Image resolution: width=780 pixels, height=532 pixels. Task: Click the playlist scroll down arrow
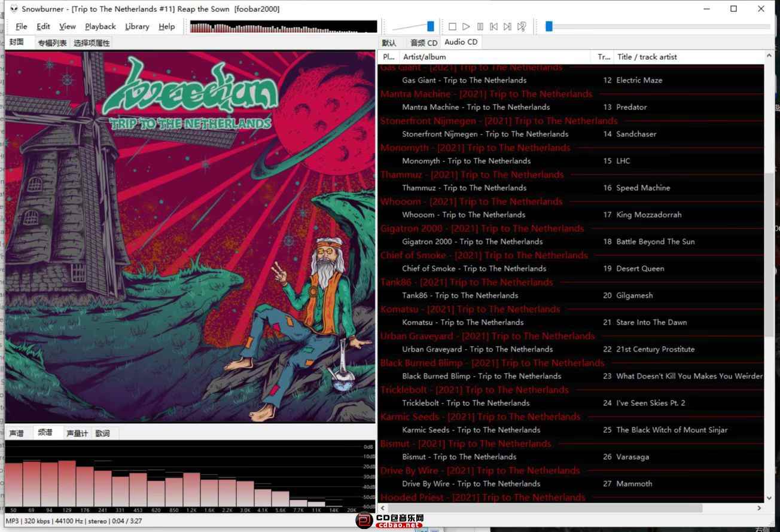click(x=769, y=497)
